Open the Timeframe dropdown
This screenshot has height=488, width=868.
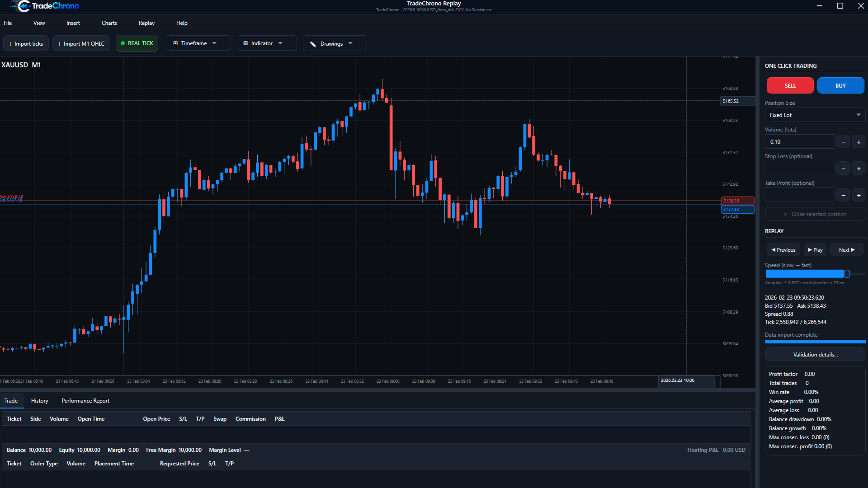tap(199, 43)
